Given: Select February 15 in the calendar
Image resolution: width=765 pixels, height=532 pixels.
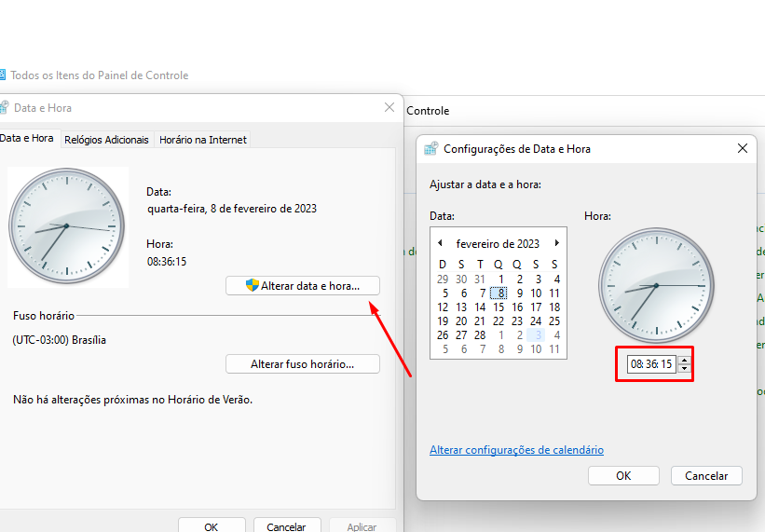Looking at the screenshot, I should (499, 307).
